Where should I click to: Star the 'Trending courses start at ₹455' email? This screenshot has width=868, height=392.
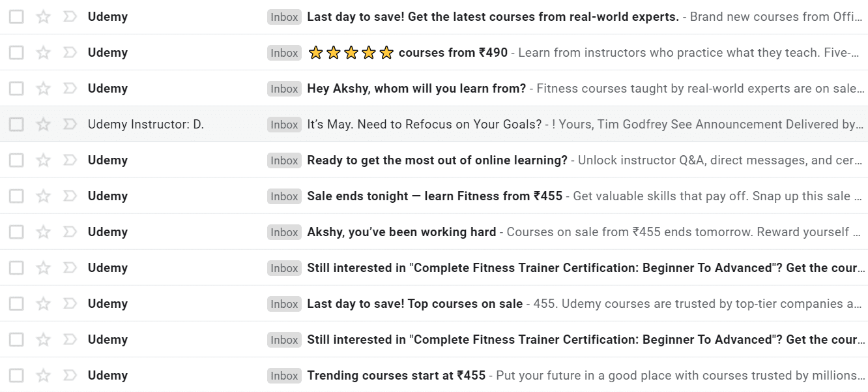[x=43, y=376]
